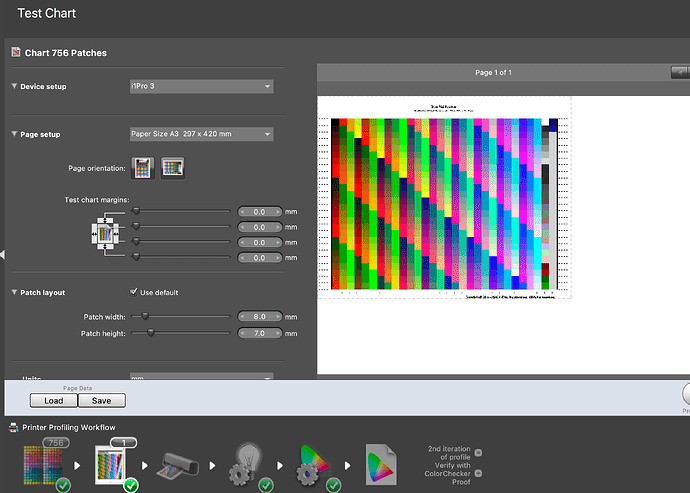This screenshot has height=493, width=690.
Task: Collapse the Device setup section
Action: tap(15, 86)
